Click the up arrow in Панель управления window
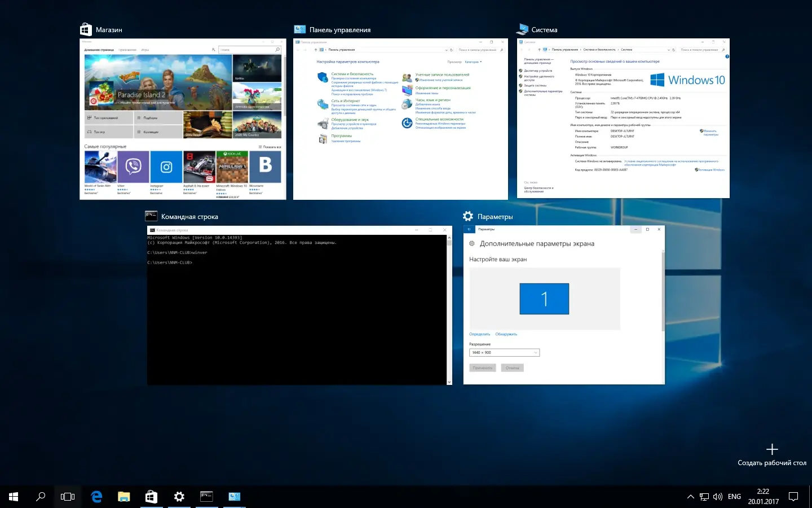This screenshot has width=812, height=508. (x=316, y=50)
